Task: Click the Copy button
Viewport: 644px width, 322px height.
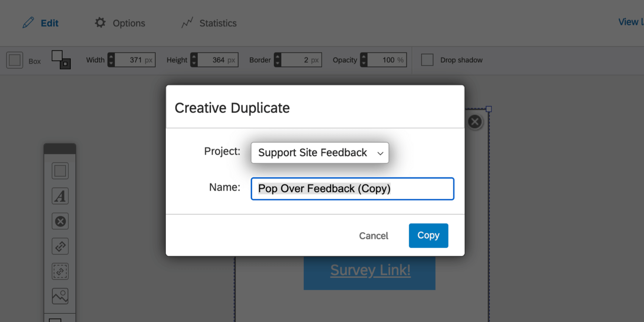Action: [428, 236]
